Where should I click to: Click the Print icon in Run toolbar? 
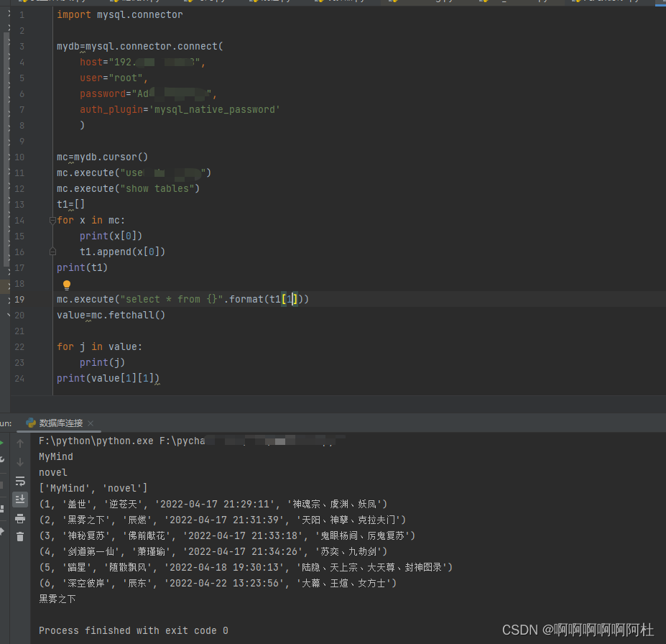[20, 518]
